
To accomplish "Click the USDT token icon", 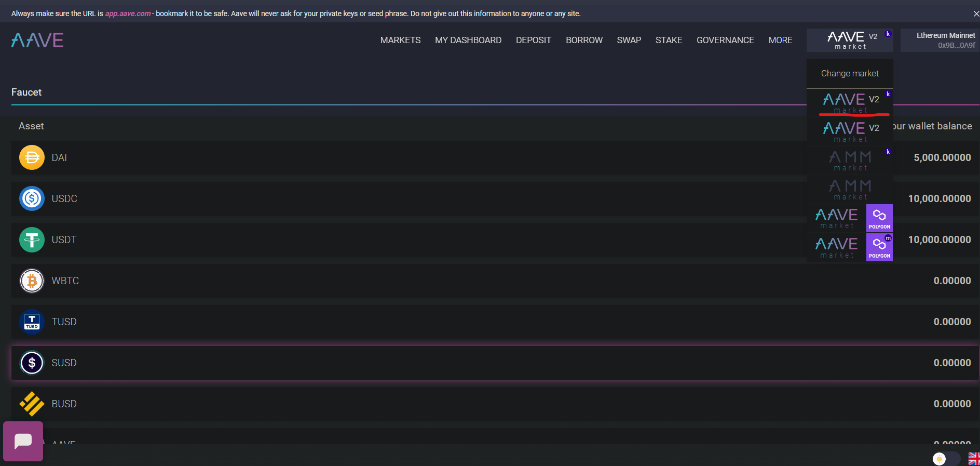I will pyautogui.click(x=32, y=239).
